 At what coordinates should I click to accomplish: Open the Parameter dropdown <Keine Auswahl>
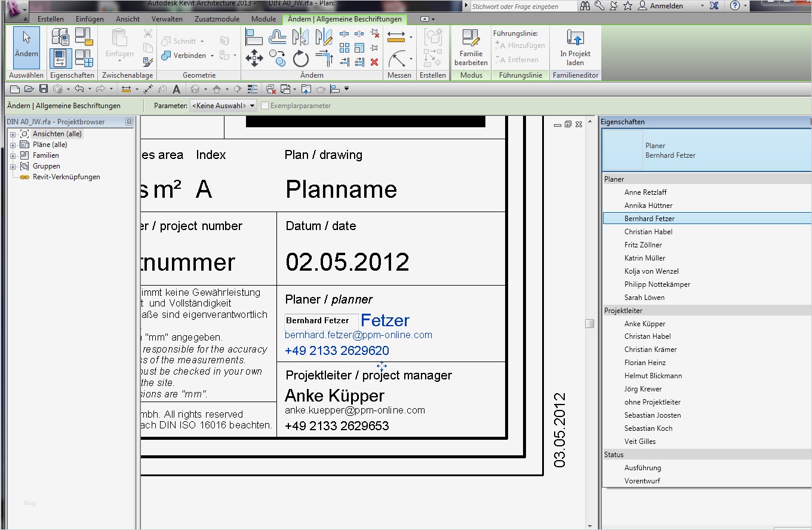(x=223, y=106)
